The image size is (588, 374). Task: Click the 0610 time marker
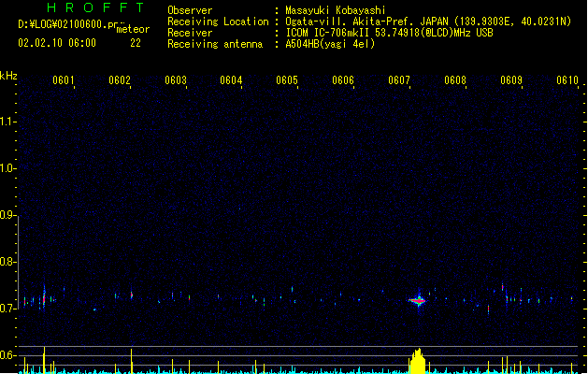[x=567, y=80]
